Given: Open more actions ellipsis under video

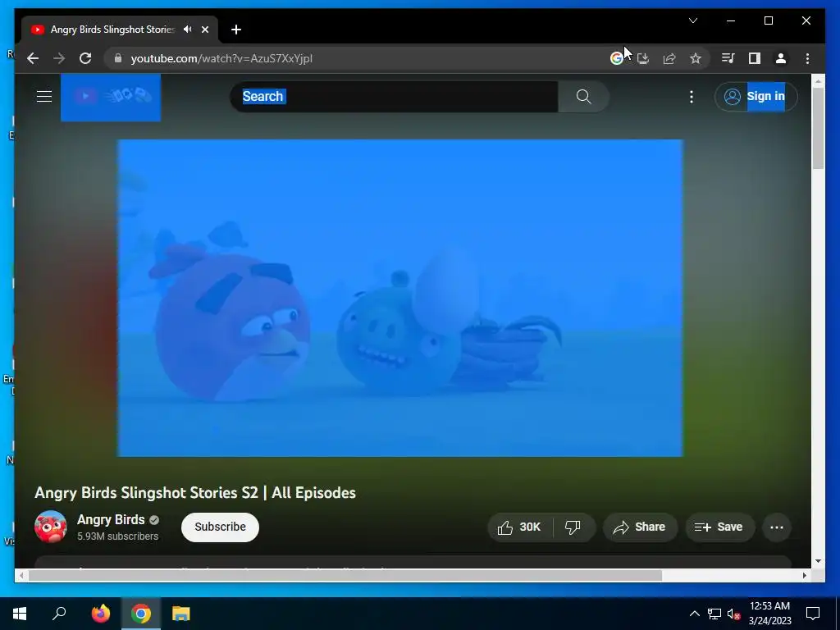Looking at the screenshot, I should 776,527.
